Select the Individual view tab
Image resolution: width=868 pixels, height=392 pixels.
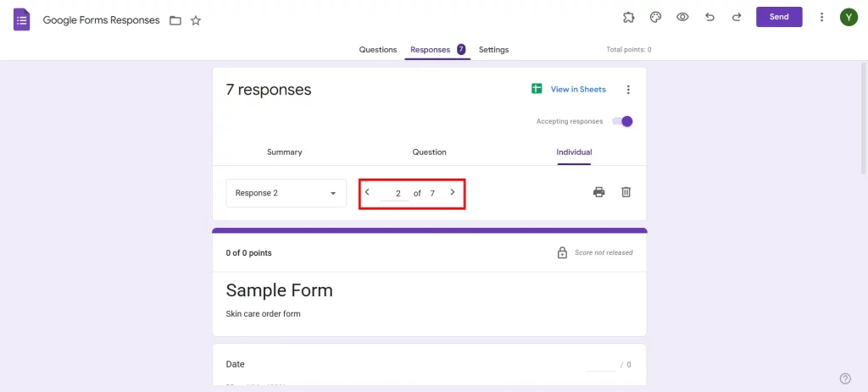point(574,152)
